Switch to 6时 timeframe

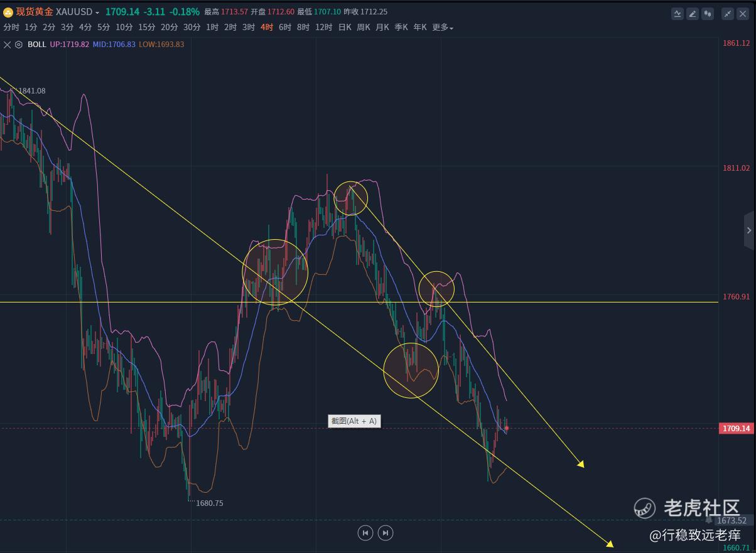285,28
